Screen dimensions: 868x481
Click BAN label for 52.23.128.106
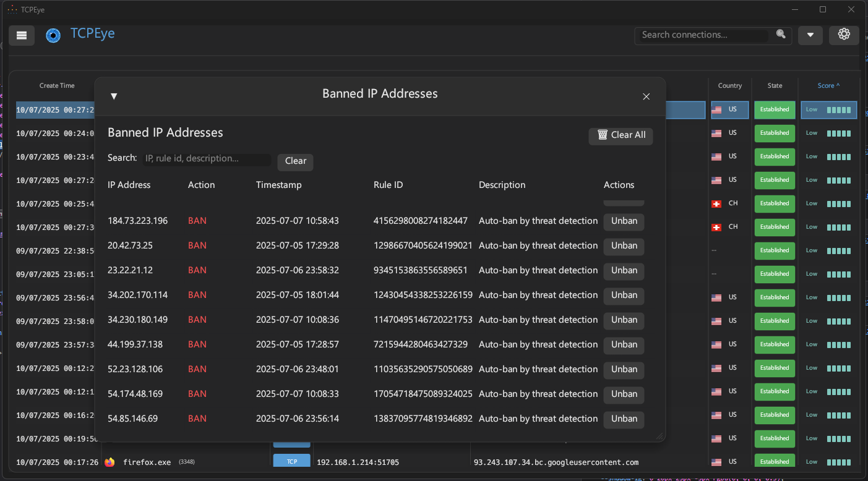[197, 369]
